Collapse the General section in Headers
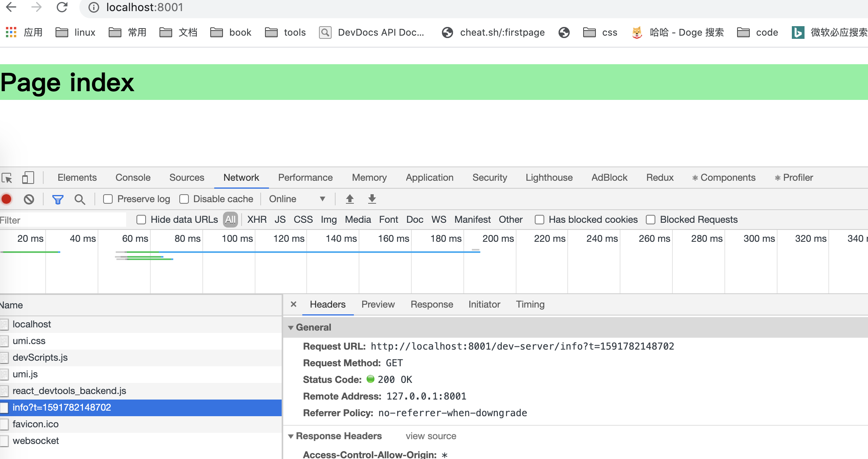The height and width of the screenshot is (459, 868). (291, 327)
